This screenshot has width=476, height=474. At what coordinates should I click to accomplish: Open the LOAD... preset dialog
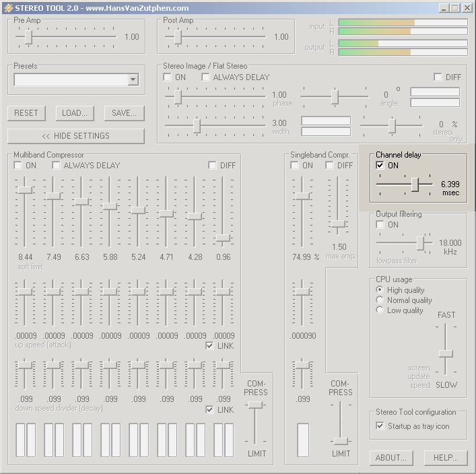(x=75, y=113)
